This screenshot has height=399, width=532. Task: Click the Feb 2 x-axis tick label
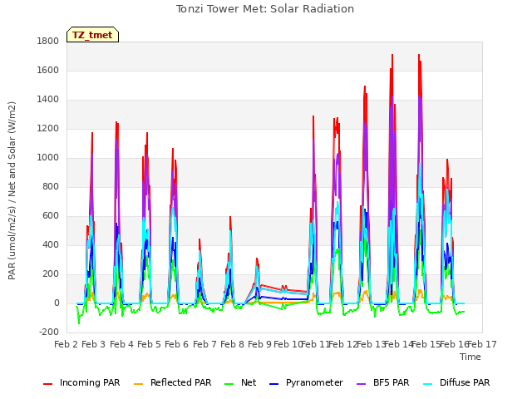click(x=66, y=344)
